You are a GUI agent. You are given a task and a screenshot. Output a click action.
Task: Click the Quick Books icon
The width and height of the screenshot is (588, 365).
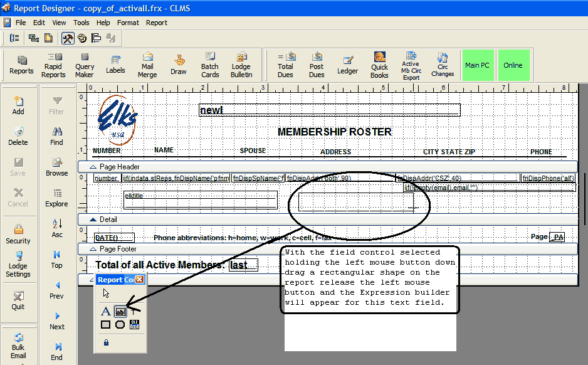[x=379, y=65]
